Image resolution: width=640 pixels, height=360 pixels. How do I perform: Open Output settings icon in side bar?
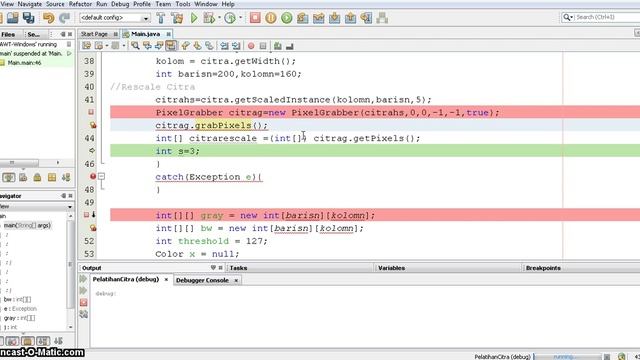[x=83, y=314]
